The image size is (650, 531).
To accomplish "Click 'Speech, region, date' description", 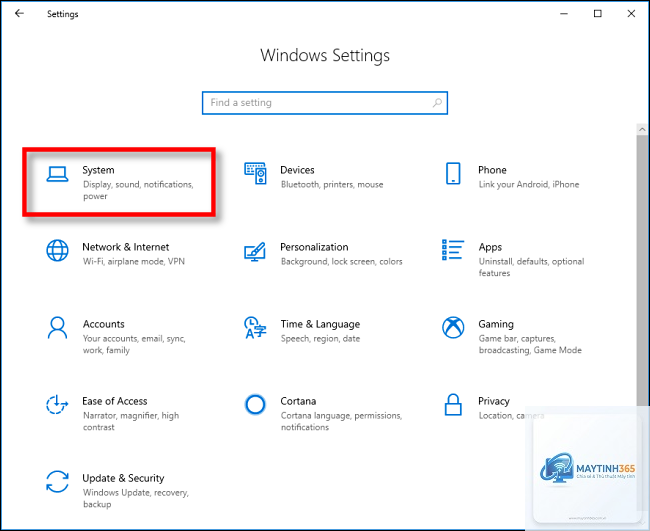I will coord(320,339).
